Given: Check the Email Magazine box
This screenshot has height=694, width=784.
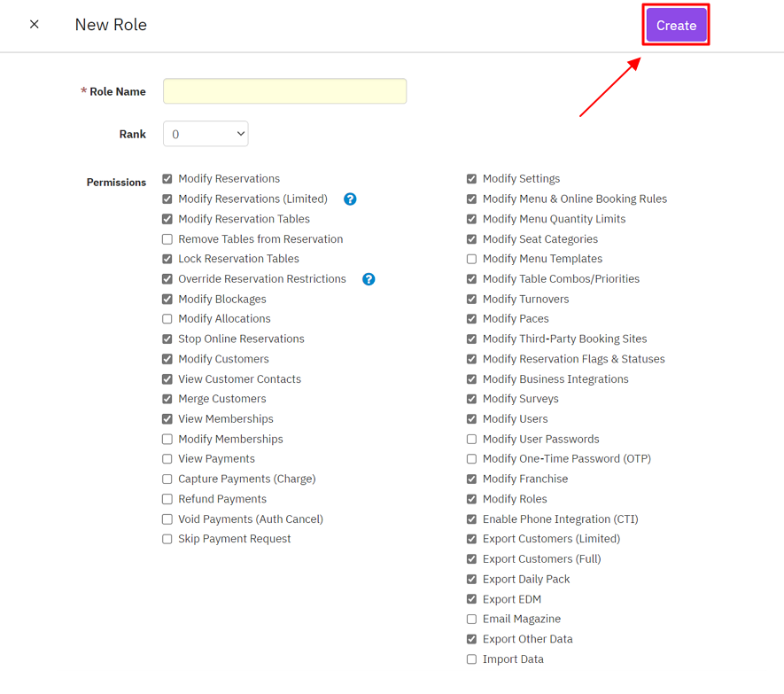Looking at the screenshot, I should 471,620.
